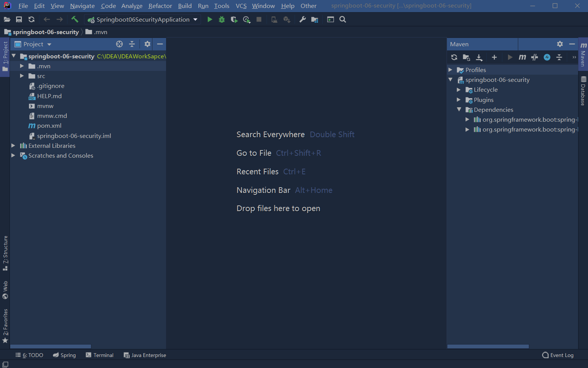Open the File menu

[x=23, y=6]
